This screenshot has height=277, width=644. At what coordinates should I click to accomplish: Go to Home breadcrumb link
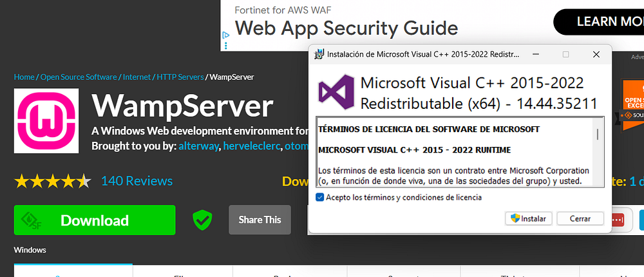24,77
